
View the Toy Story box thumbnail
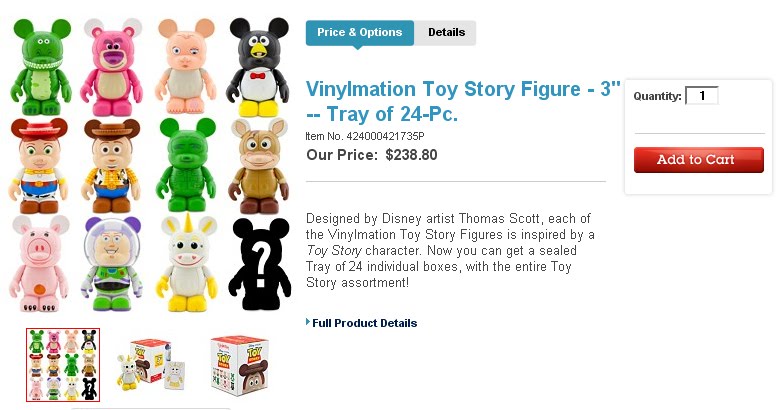pos(239,365)
